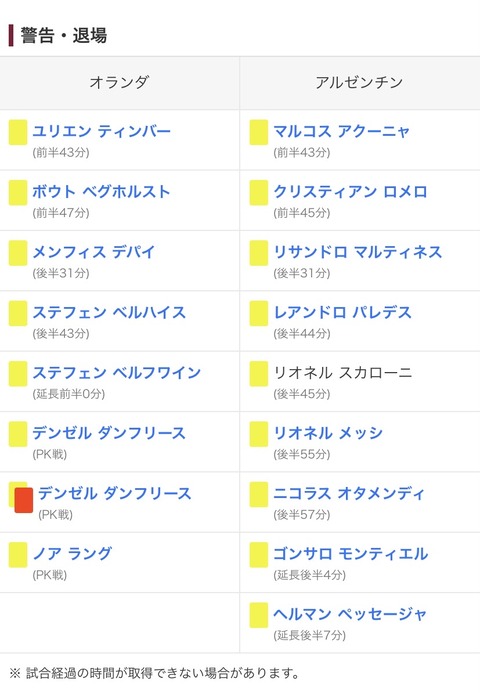Click the アルゼンチン column header
Screen dimensions: 480x693
point(359,83)
